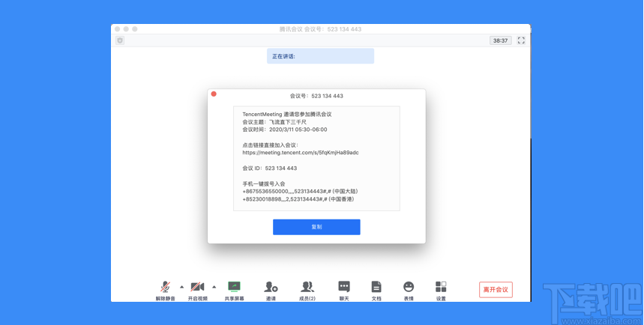Open the documents panel
644x325 pixels.
tap(376, 291)
